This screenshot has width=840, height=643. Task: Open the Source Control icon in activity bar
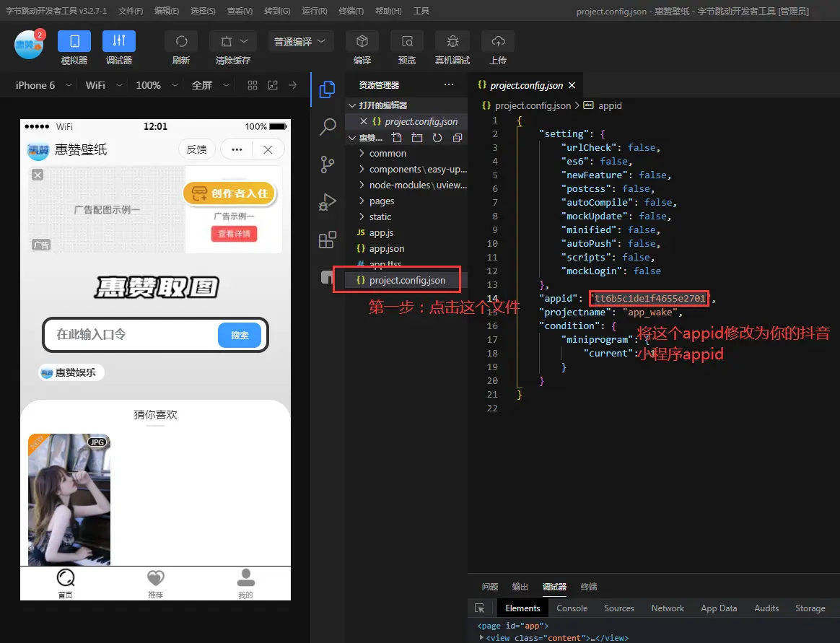coord(328,165)
